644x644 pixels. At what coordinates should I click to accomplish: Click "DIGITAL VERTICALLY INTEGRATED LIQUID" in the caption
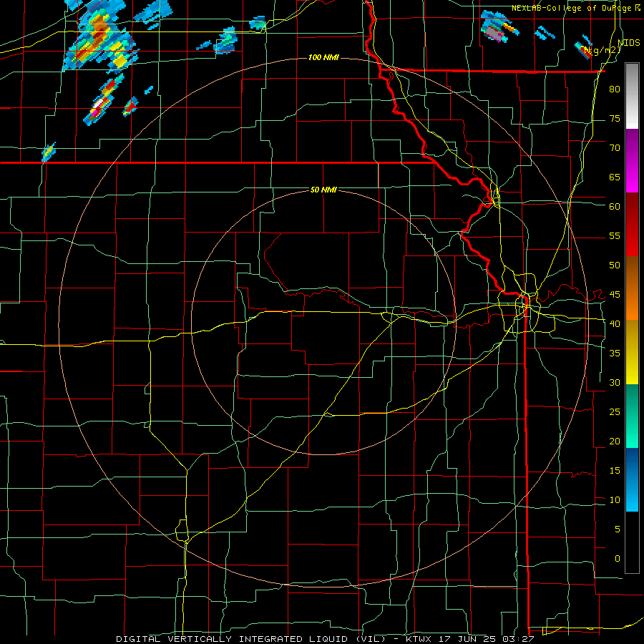pos(233,639)
